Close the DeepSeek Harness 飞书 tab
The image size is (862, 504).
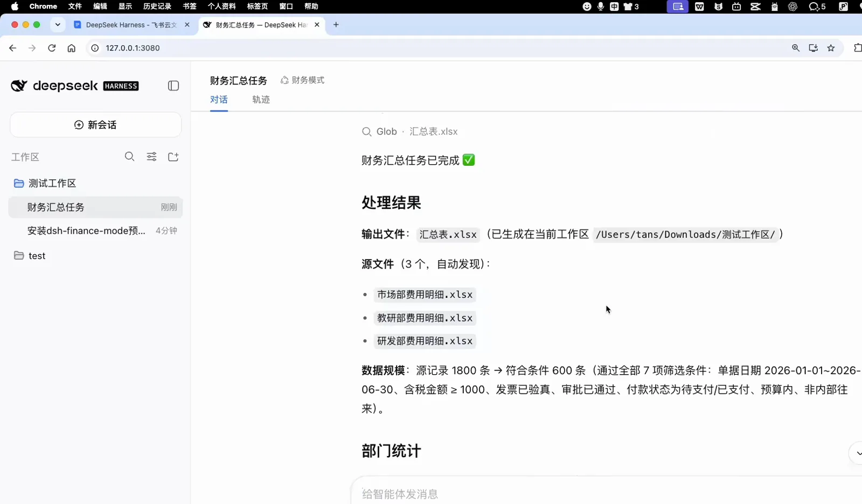pyautogui.click(x=187, y=25)
